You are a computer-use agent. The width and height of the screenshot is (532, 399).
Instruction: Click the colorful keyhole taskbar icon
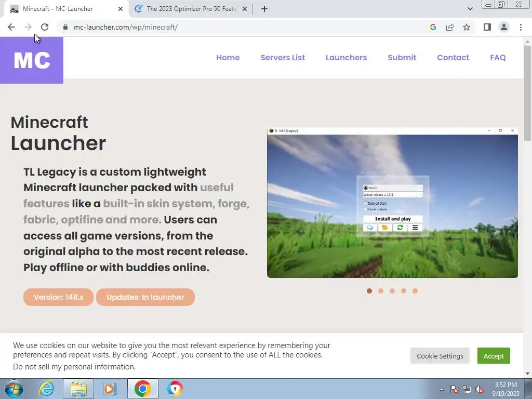pyautogui.click(x=175, y=389)
